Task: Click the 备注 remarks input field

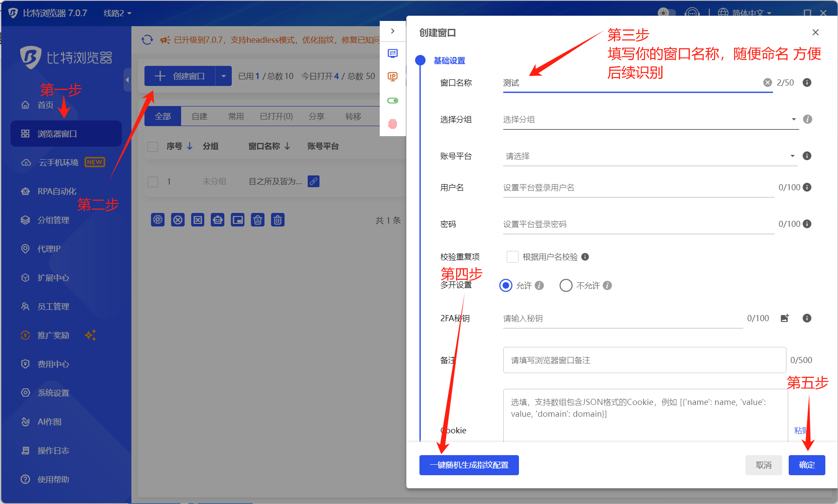Action: pyautogui.click(x=644, y=360)
